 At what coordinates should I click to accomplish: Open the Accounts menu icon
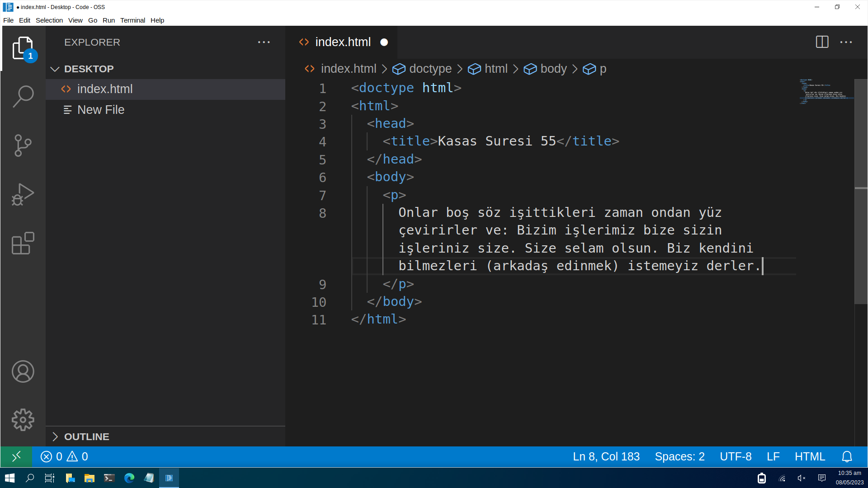[x=23, y=371]
